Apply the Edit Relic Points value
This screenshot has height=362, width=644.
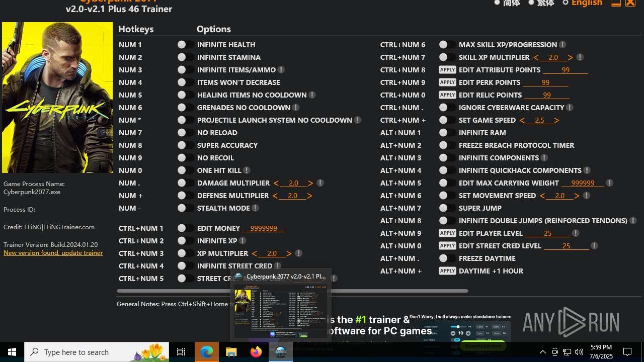coord(447,95)
